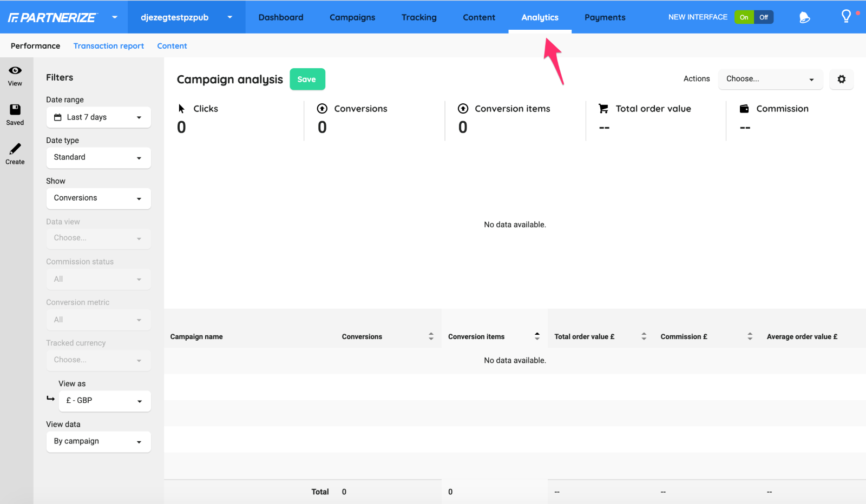Click the Create pencil icon
Viewport: 866px width, 504px height.
[15, 149]
